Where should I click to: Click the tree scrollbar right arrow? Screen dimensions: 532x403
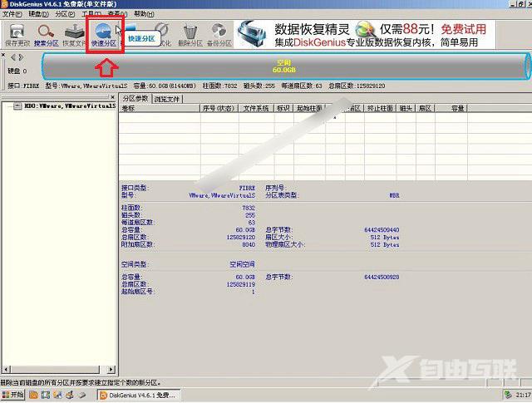click(x=111, y=369)
